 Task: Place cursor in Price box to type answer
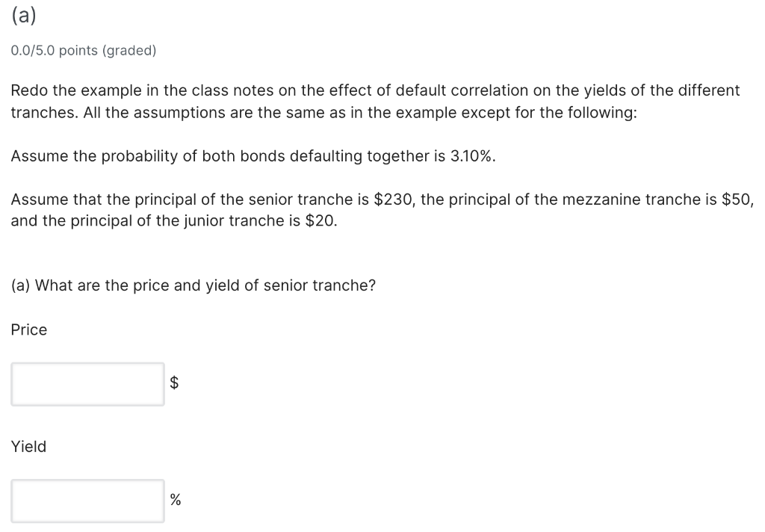coord(86,384)
